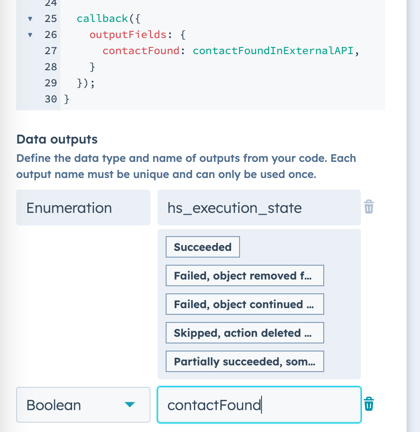The height and width of the screenshot is (432, 420).
Task: Delete the hs_execution_state output row
Action: click(369, 207)
